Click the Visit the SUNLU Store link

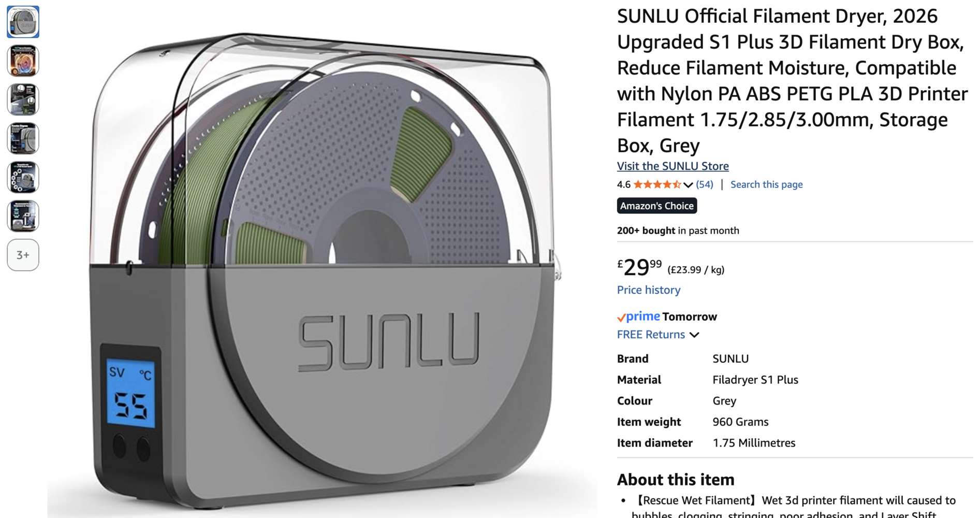click(672, 166)
